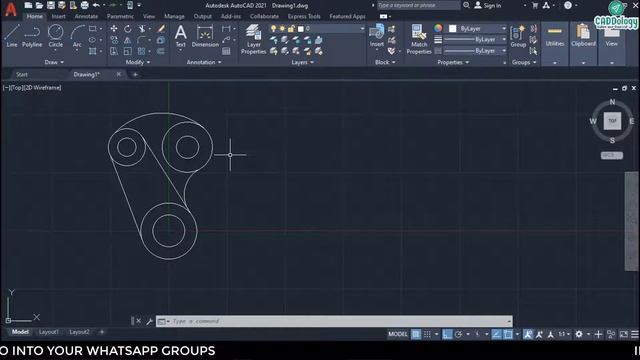This screenshot has width=640, height=360.
Task: Click the Explode tool
Action: pos(160,40)
